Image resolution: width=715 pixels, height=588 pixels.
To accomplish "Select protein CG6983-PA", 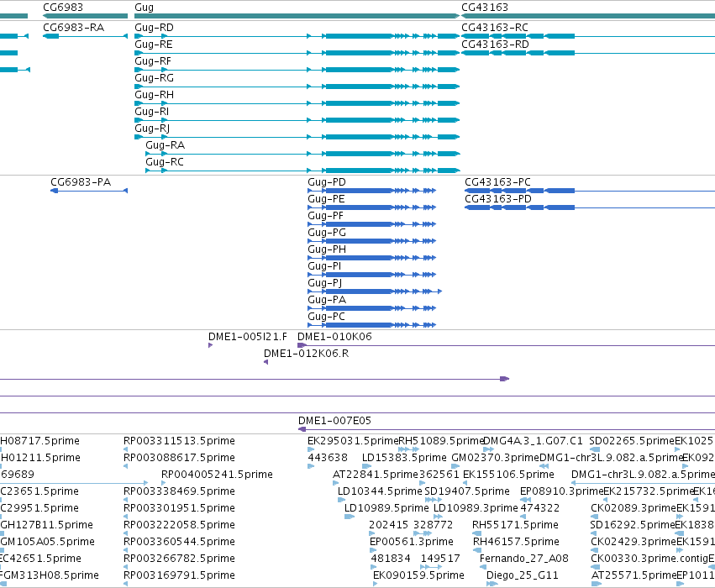I will tap(81, 182).
